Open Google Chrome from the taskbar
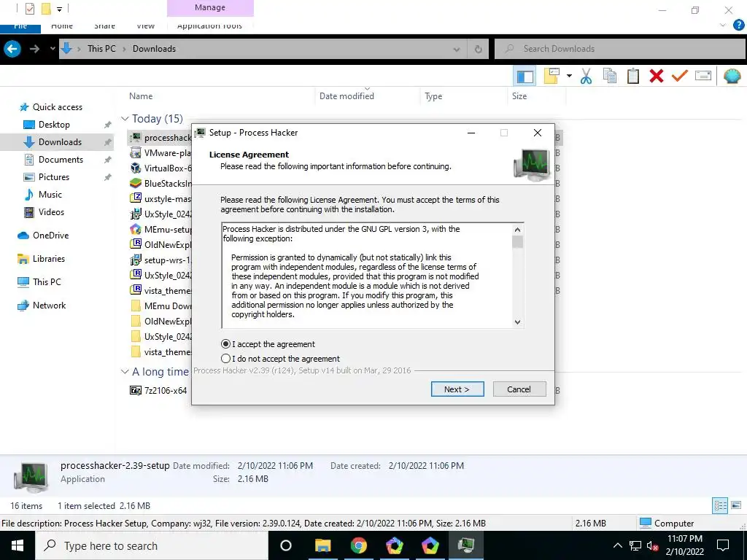The width and height of the screenshot is (747, 560). pyautogui.click(x=358, y=545)
